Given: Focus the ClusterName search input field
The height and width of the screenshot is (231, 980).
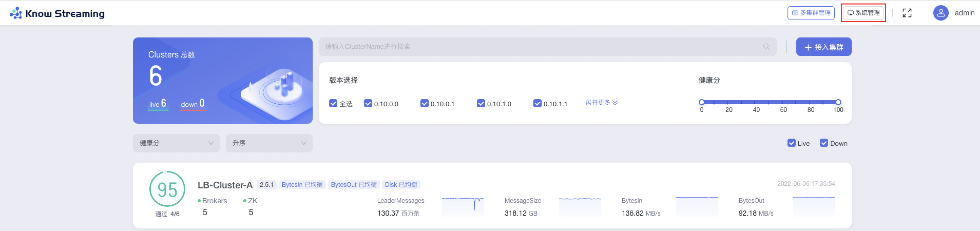Looking at the screenshot, I should (x=540, y=47).
